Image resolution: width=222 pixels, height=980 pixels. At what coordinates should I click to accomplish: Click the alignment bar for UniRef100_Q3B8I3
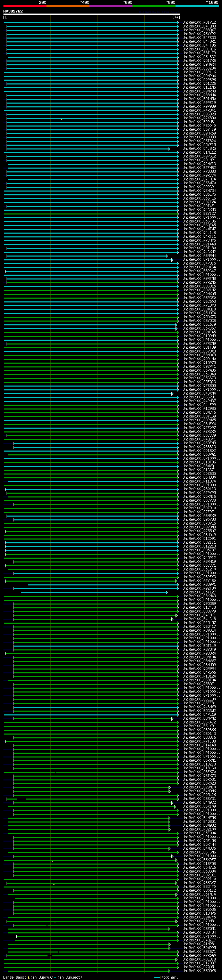tap(96, 447)
